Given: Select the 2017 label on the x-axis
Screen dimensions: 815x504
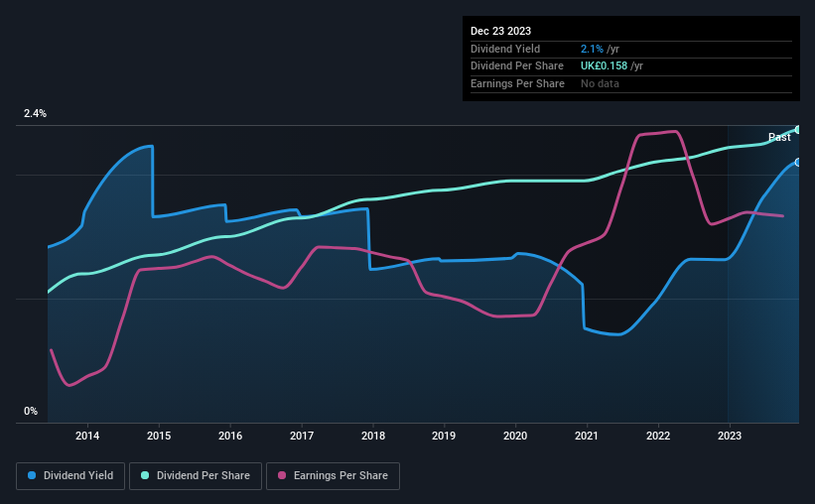Looking at the screenshot, I should pos(302,436).
